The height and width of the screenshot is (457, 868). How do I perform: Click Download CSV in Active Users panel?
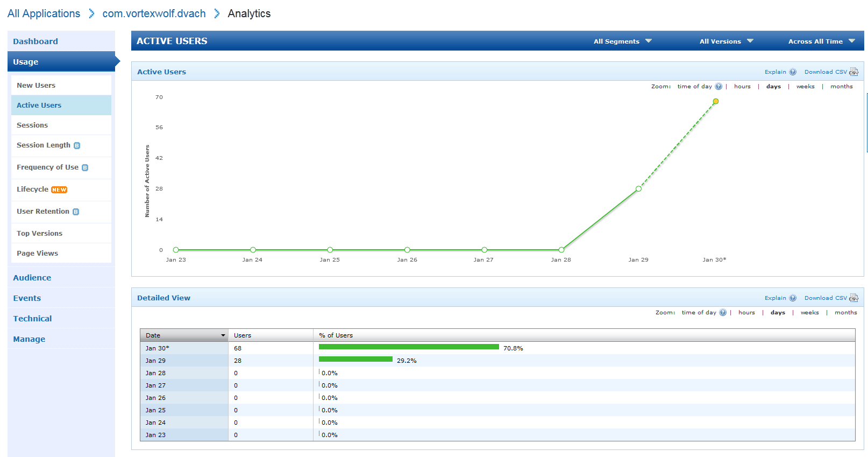(x=826, y=72)
